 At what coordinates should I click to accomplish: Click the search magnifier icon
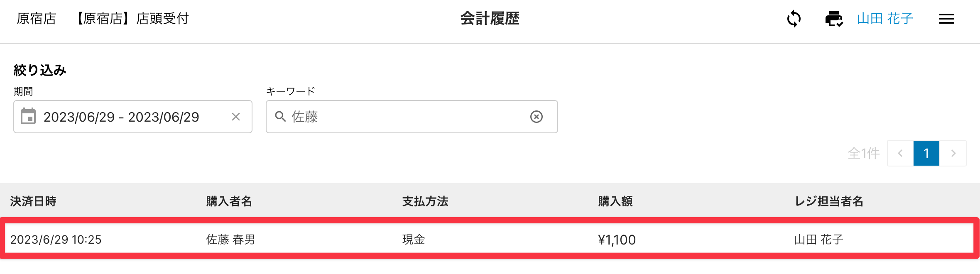click(x=281, y=117)
